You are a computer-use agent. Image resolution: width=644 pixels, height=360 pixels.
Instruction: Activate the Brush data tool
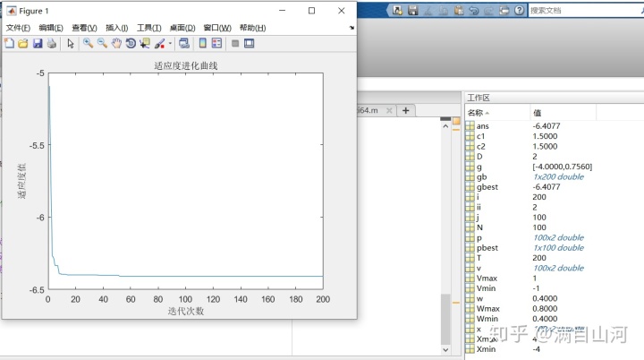point(159,43)
